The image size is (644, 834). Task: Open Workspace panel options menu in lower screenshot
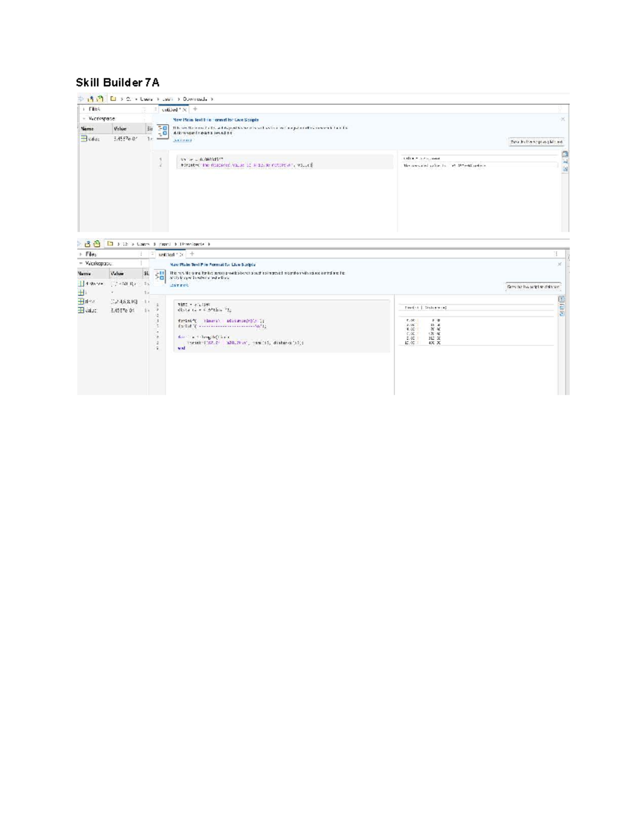click(142, 264)
